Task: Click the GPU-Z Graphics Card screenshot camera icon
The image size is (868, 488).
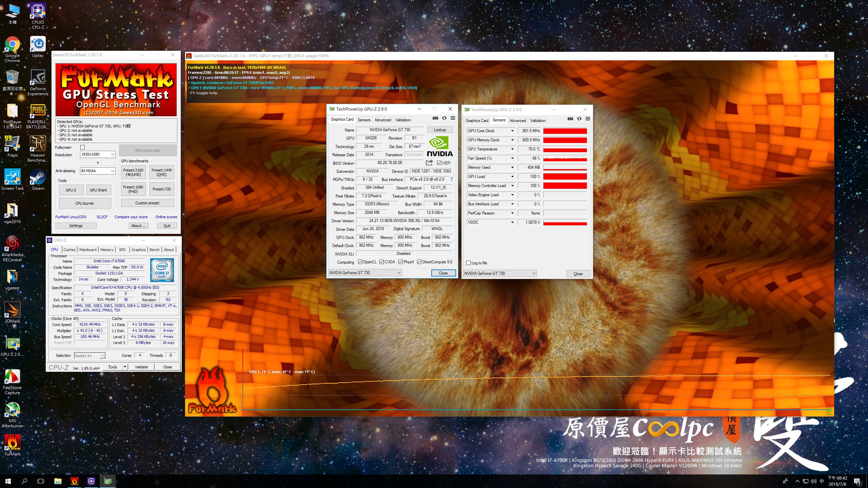Action: 435,118
